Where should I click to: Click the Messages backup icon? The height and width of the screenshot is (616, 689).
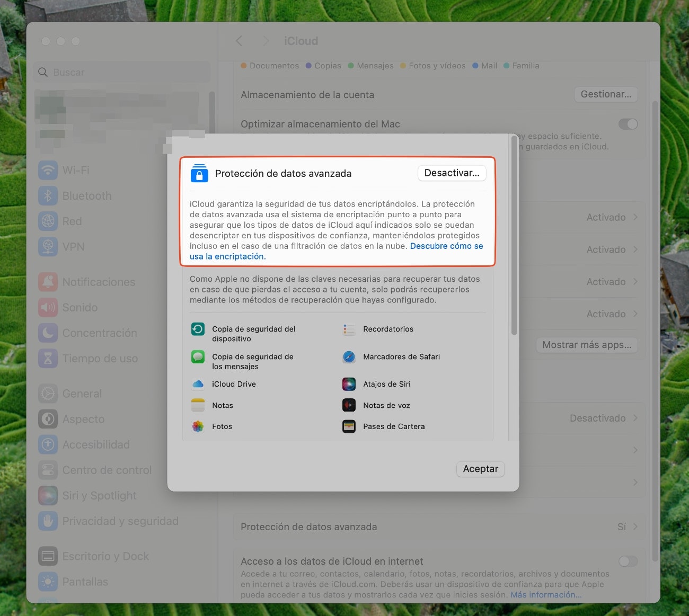click(198, 356)
